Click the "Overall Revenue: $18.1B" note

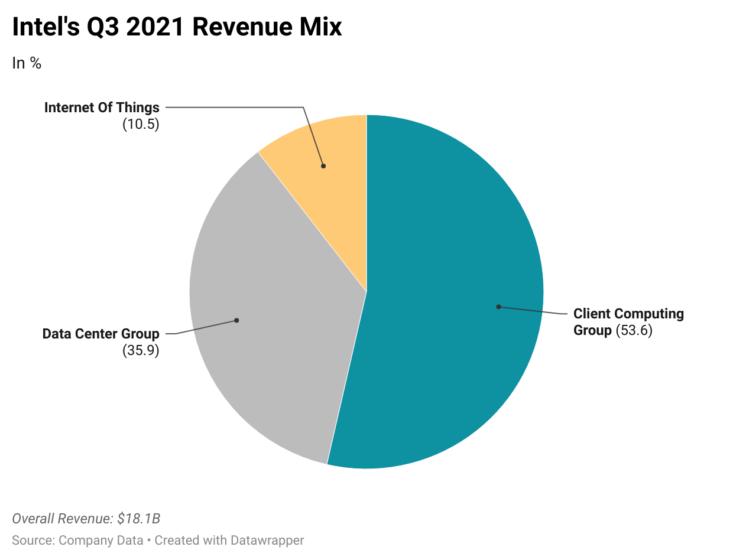point(86,519)
